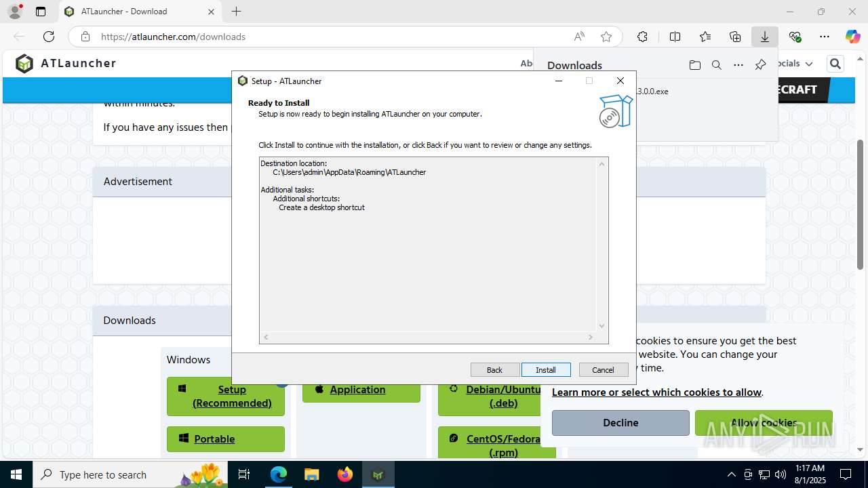Open the Favorites list icon
Viewport: 868px width, 488px height.
705,37
